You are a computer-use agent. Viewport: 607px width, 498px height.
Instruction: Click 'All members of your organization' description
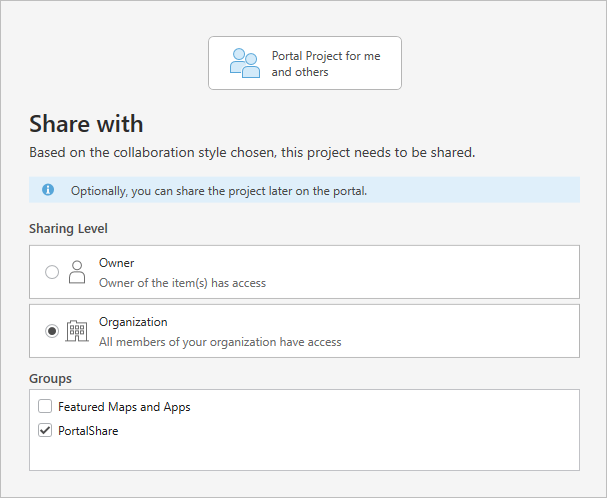[220, 342]
